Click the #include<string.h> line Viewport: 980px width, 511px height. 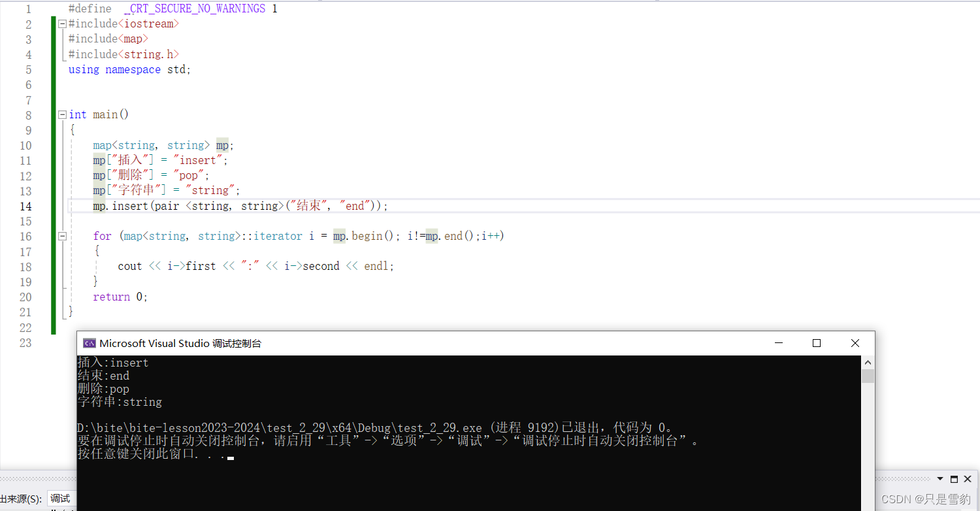123,54
